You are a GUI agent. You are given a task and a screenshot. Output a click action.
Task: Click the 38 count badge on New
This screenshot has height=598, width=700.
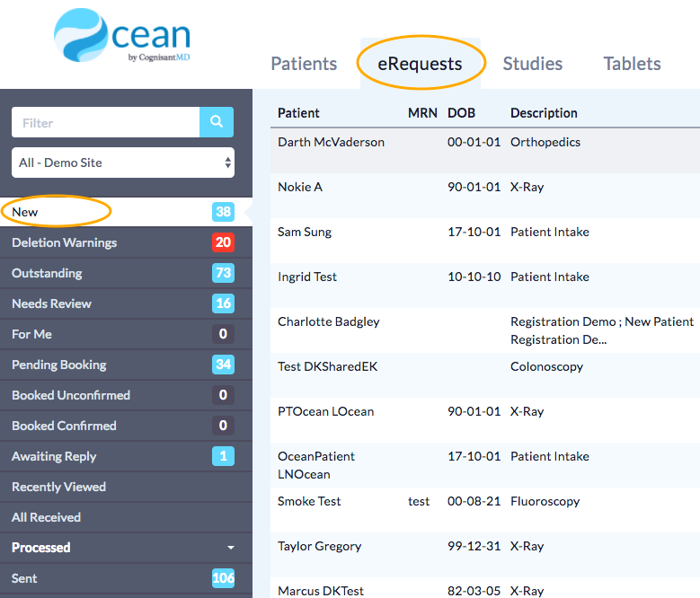coord(223,212)
